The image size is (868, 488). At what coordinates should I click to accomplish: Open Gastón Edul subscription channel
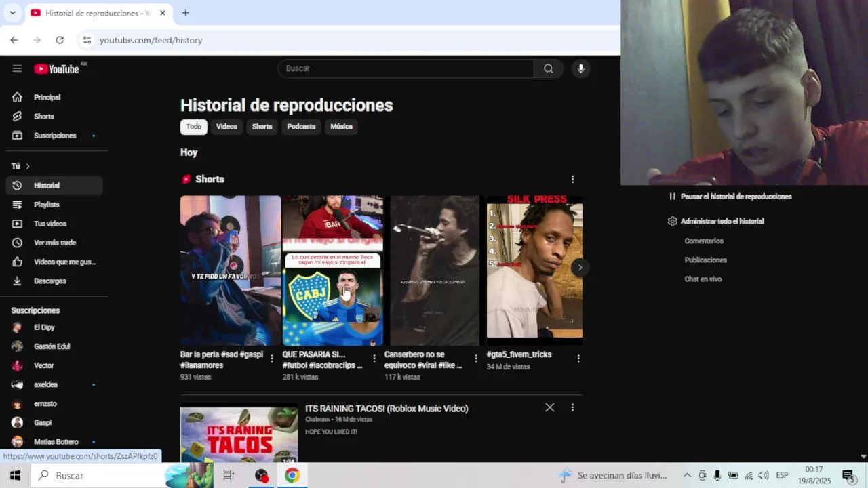pyautogui.click(x=54, y=346)
